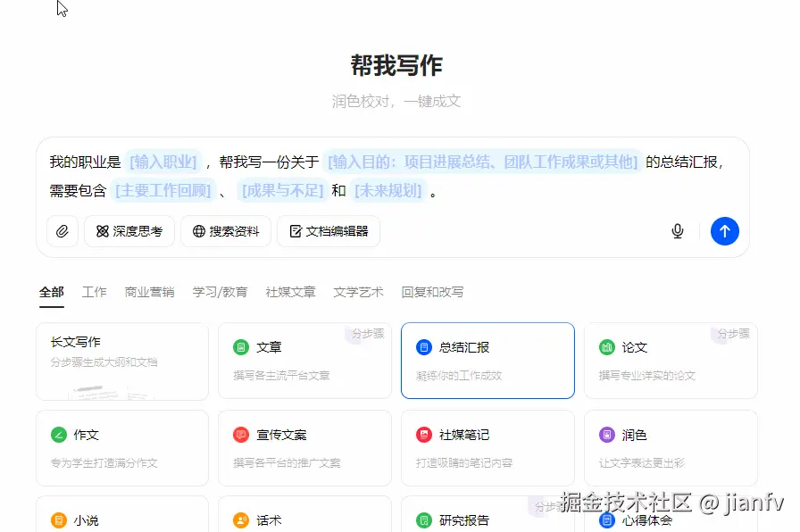Click the 打造吸睛的笔记内容 description
Screen dimensions: 800x532
click(x=464, y=463)
